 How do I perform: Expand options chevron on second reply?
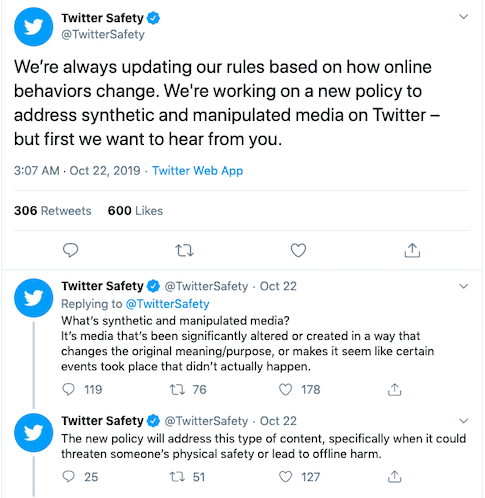464,421
